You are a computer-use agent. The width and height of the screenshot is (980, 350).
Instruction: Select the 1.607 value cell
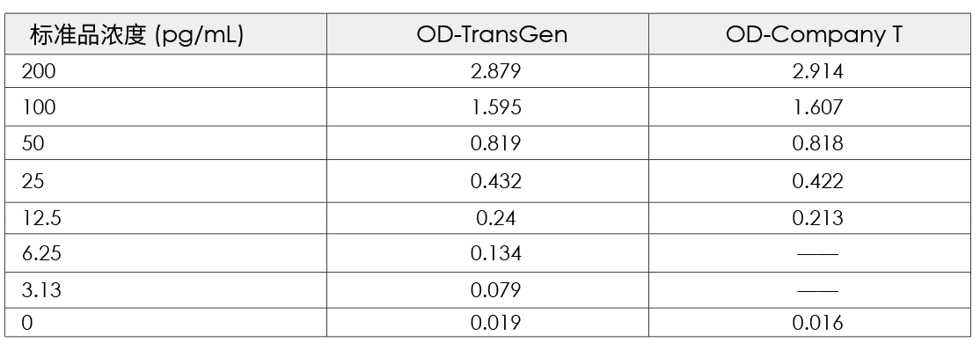coord(810,107)
